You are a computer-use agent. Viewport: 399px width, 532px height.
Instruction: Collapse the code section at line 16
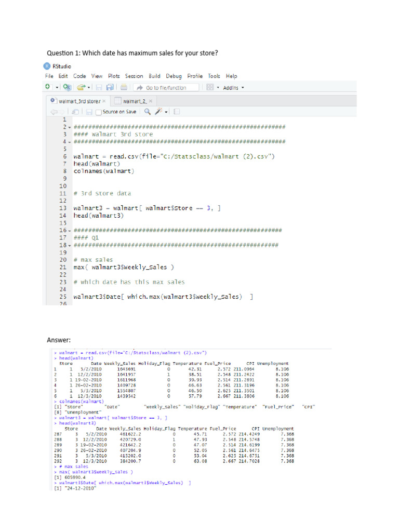tap(69, 230)
